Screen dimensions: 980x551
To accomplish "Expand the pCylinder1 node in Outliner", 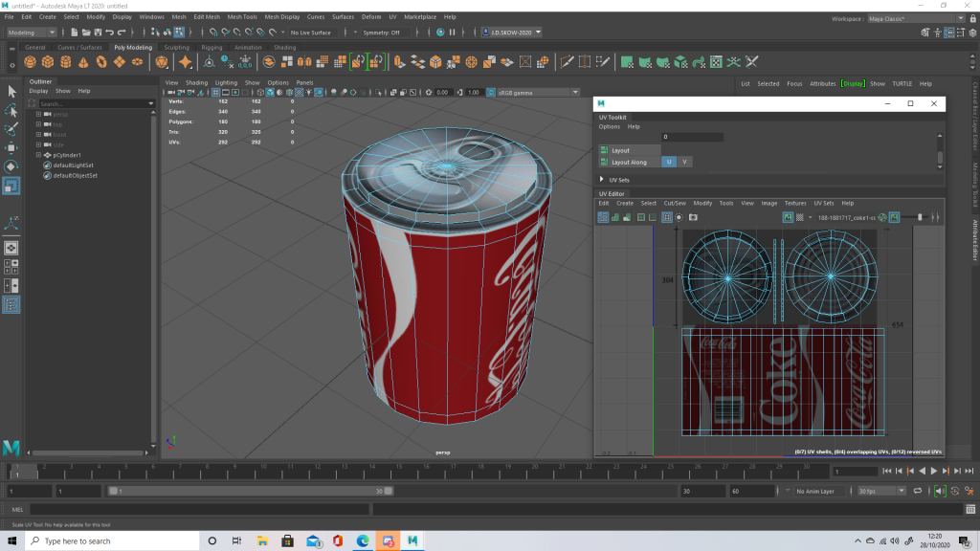I will pyautogui.click(x=38, y=155).
